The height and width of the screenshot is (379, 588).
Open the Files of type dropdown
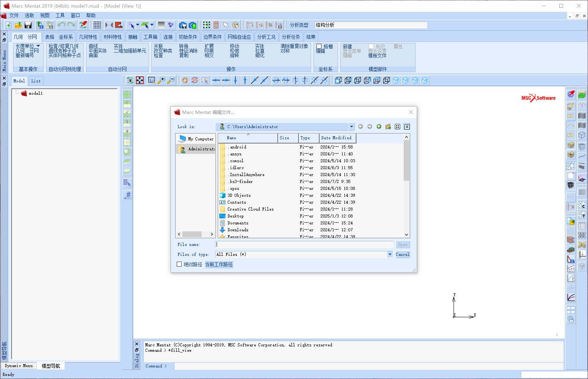390,254
